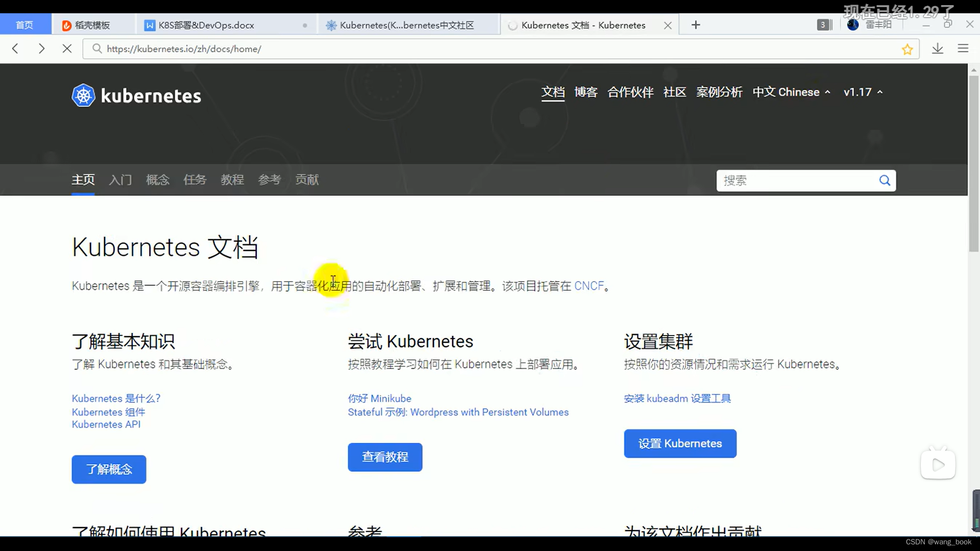Click the kubernetes wordmark text in header
The image size is (980, 551).
pos(151,96)
